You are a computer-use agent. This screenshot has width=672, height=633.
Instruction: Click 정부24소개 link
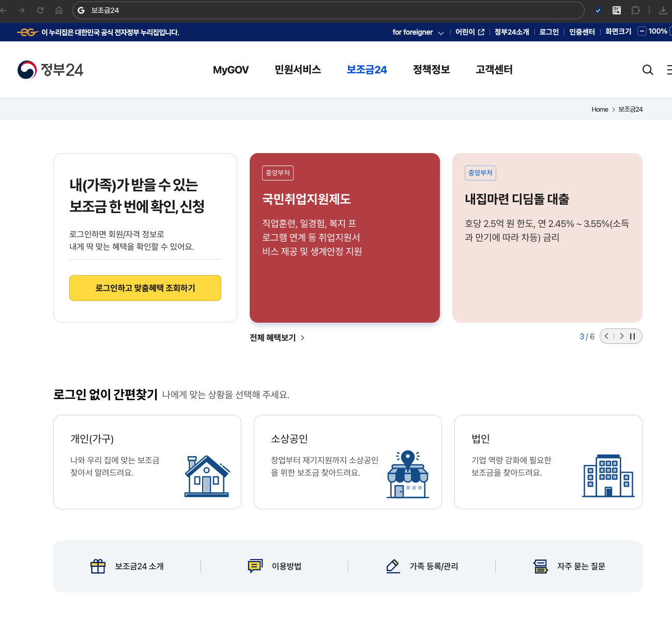[512, 32]
